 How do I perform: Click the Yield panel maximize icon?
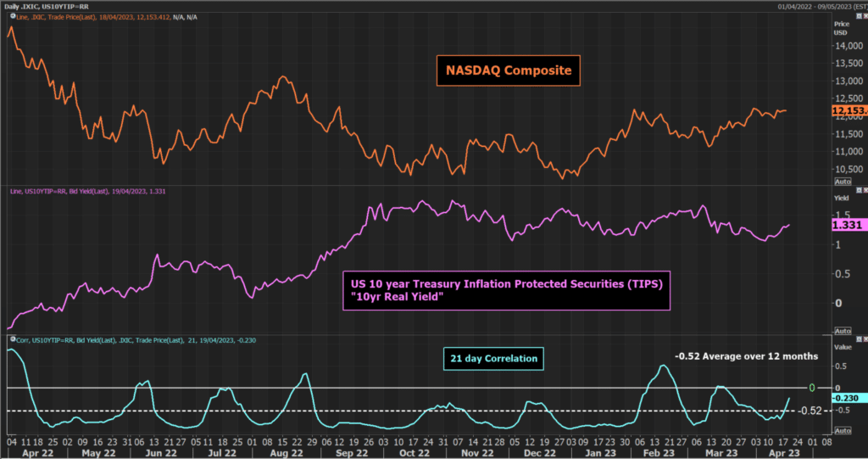click(860, 190)
